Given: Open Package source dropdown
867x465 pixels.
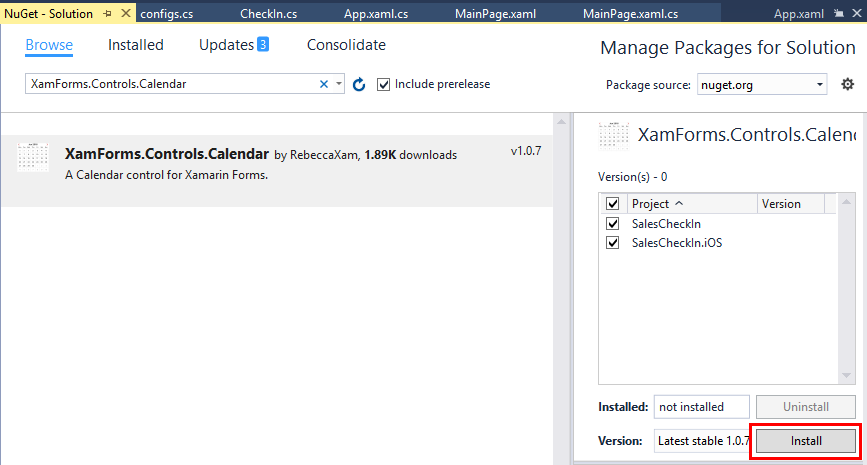Looking at the screenshot, I should pyautogui.click(x=762, y=85).
